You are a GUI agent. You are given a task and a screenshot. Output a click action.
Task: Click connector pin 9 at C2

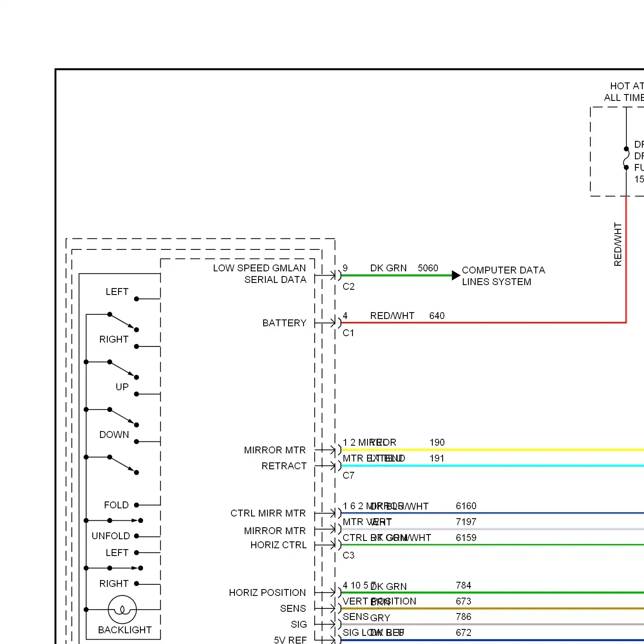coord(345,268)
